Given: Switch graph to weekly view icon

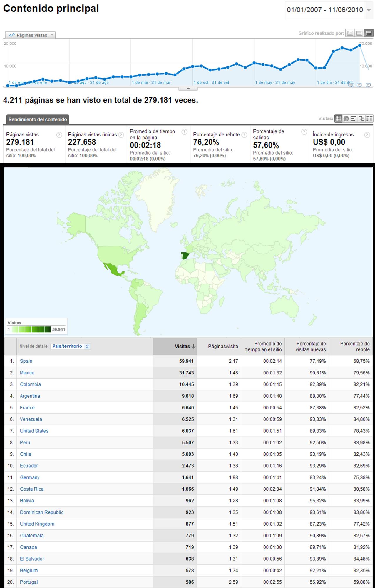Looking at the screenshot, I should (359, 33).
